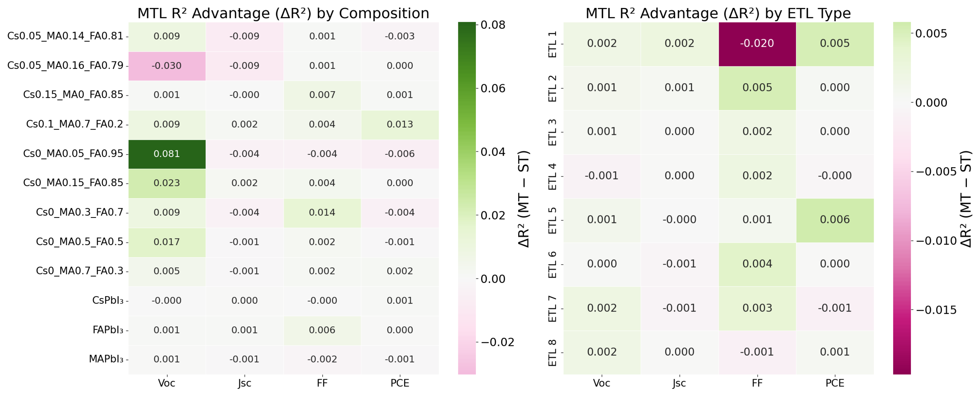Image resolution: width=980 pixels, height=395 pixels.
Task: Click the right heatmap's ETL colorbar
Action: (x=902, y=198)
